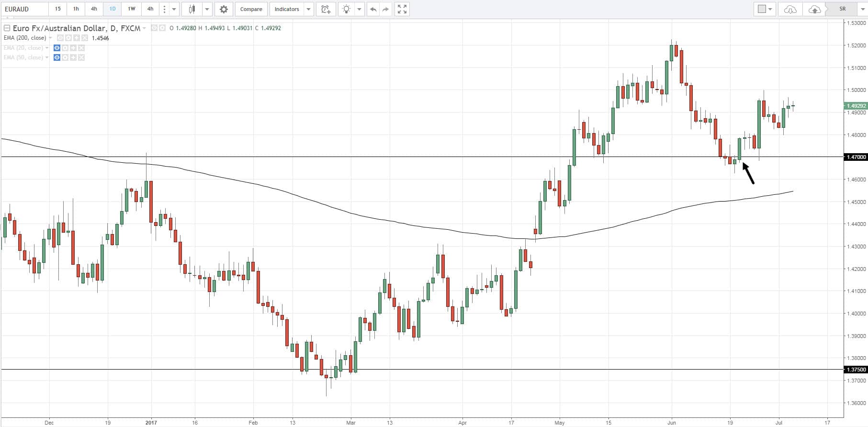Open the EMA (20, close) legend dropdown

pyautogui.click(x=47, y=48)
